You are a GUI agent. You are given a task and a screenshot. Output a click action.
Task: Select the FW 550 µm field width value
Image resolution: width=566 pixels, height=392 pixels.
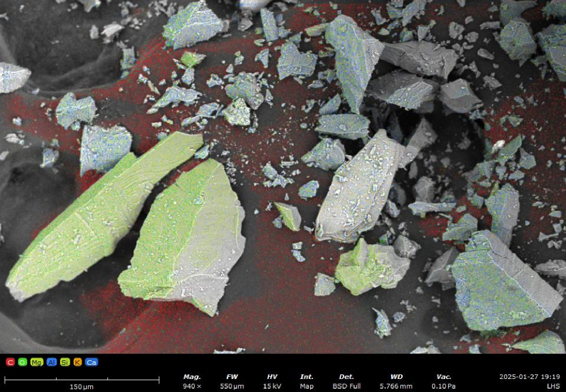[232, 382]
